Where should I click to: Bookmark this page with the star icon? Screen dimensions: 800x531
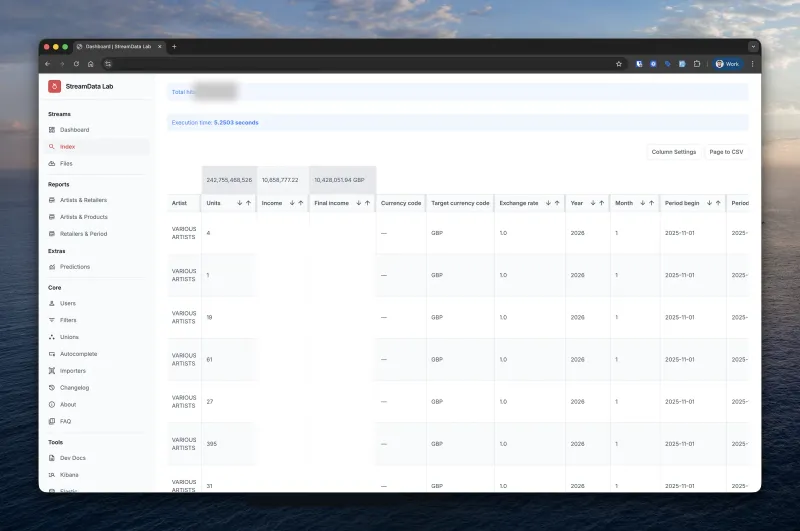tap(619, 64)
